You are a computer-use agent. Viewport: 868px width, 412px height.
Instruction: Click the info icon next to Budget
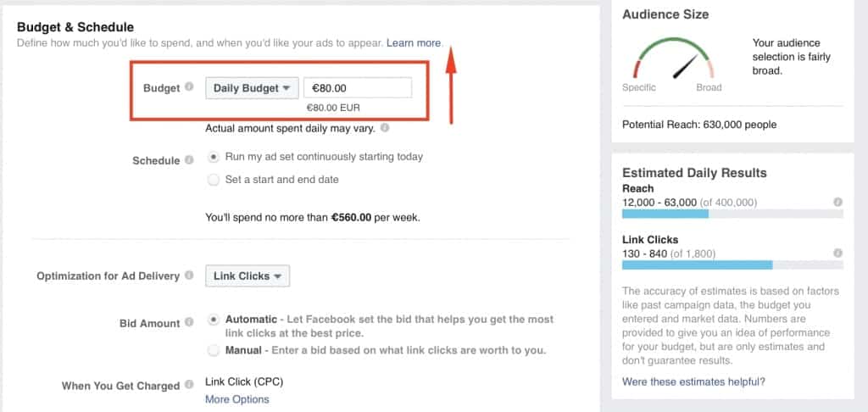pyautogui.click(x=189, y=86)
